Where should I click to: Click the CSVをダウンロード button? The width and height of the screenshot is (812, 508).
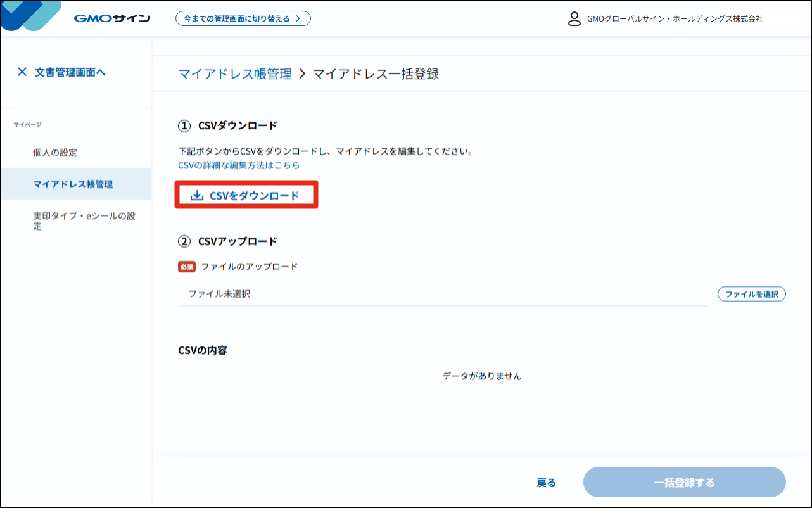[x=246, y=196]
